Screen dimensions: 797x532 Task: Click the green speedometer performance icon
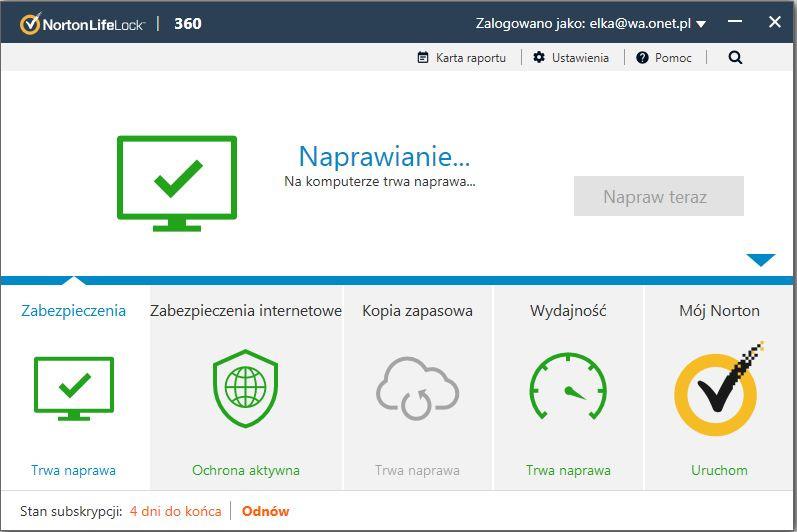click(568, 386)
